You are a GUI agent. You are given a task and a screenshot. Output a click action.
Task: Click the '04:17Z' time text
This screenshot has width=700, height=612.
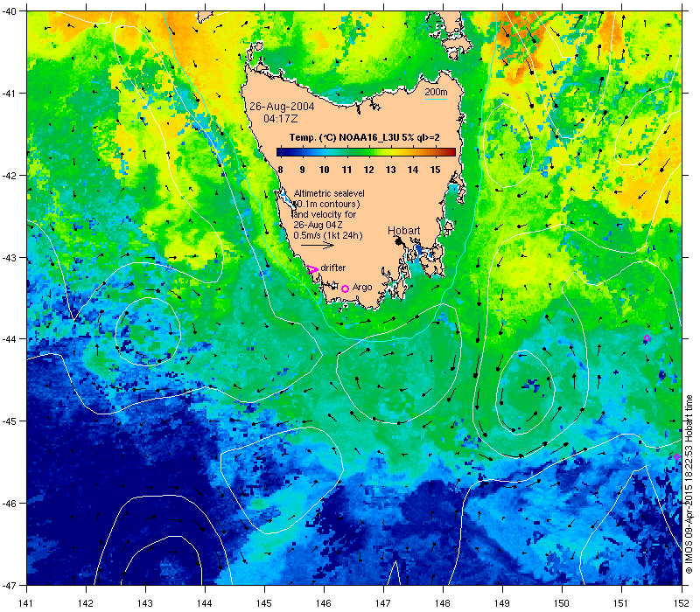(281, 119)
